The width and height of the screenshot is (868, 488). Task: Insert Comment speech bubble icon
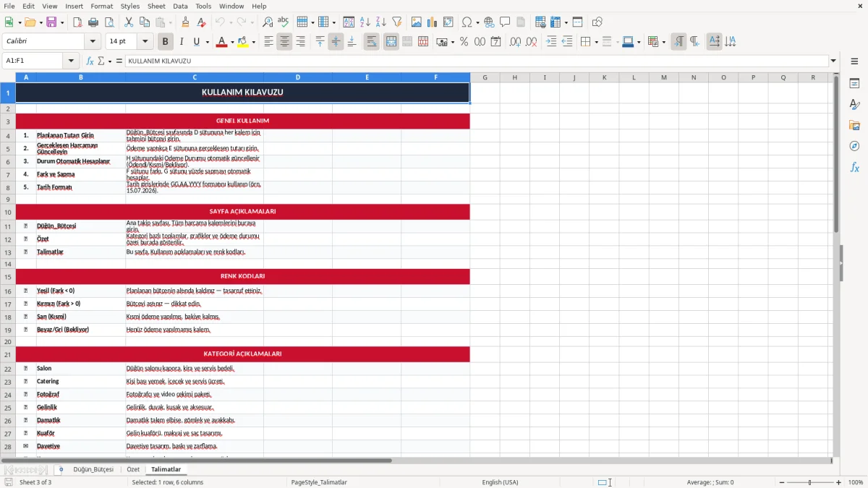506,22
